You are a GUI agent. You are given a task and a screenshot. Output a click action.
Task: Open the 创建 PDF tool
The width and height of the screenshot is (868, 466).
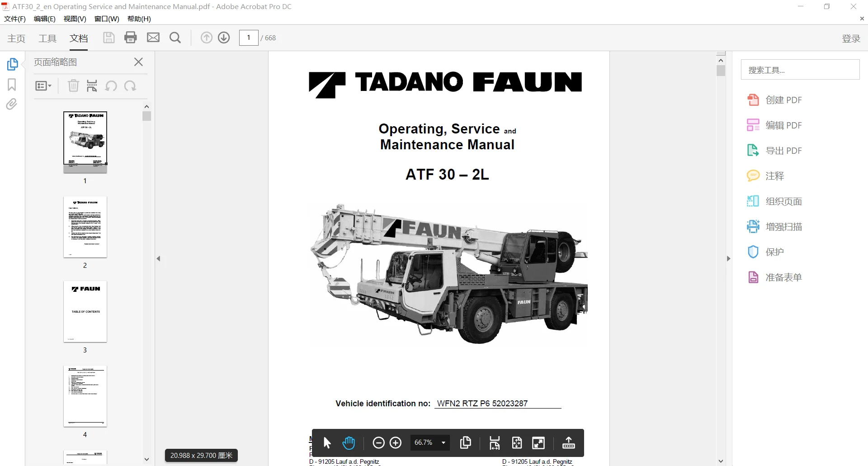pos(774,100)
